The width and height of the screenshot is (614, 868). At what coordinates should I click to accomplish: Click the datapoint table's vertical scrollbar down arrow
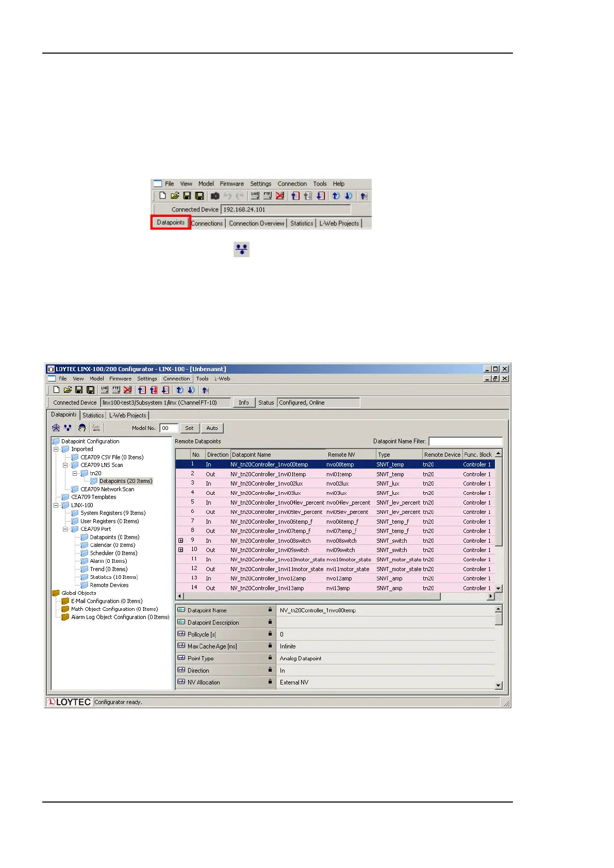499,588
